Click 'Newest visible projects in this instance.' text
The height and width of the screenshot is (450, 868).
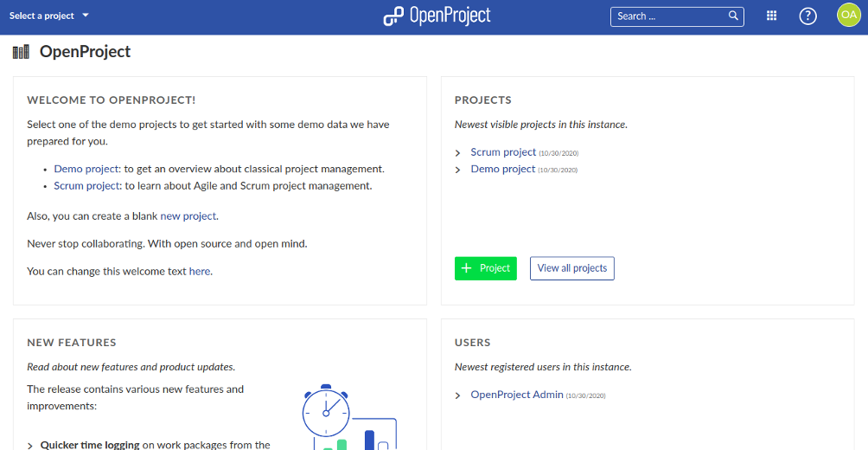click(x=541, y=125)
